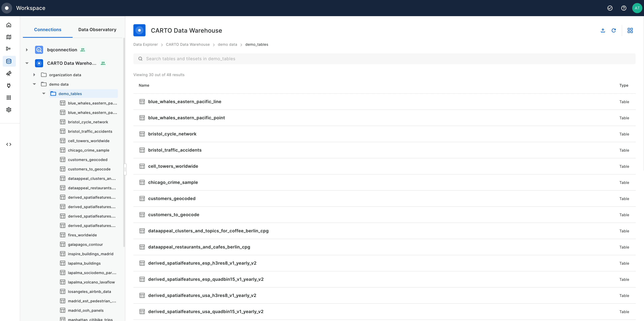
Task: Select inspire_buildings_madrid in the tree
Action: (90, 254)
